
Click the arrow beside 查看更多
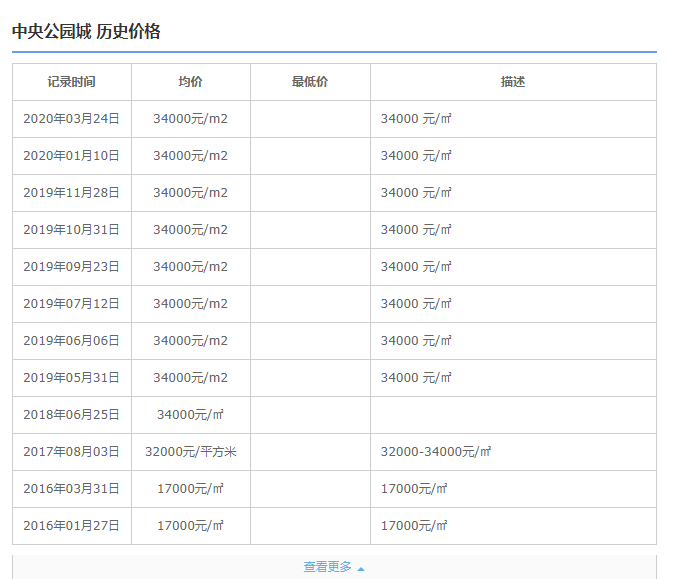(x=361, y=569)
